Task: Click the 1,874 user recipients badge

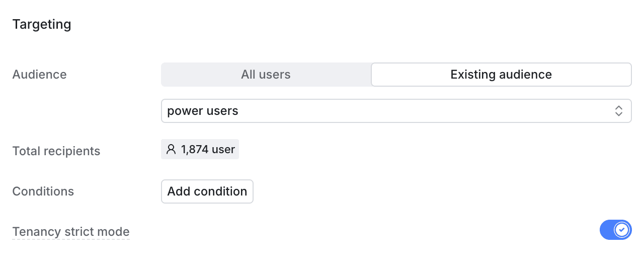Action: click(200, 149)
